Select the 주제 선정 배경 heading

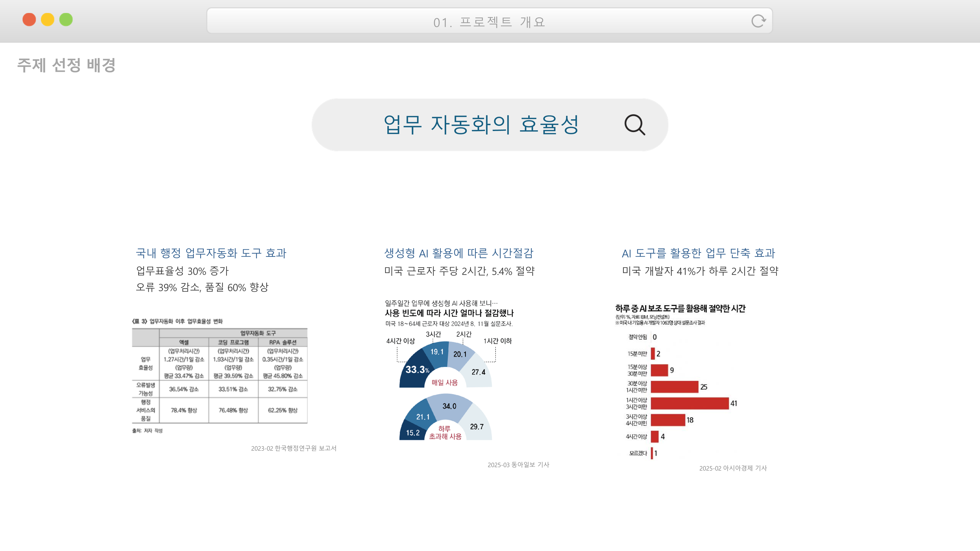pos(66,65)
